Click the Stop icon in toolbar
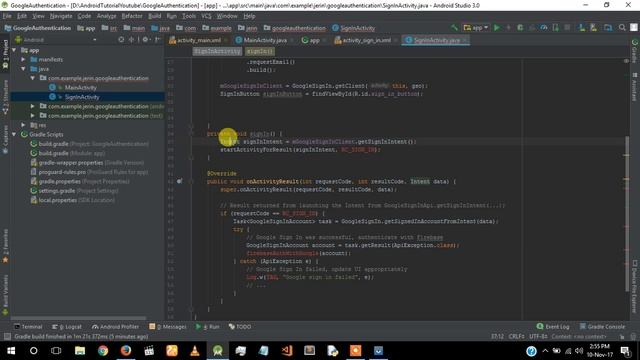The image size is (640, 360). pyautogui.click(x=567, y=28)
